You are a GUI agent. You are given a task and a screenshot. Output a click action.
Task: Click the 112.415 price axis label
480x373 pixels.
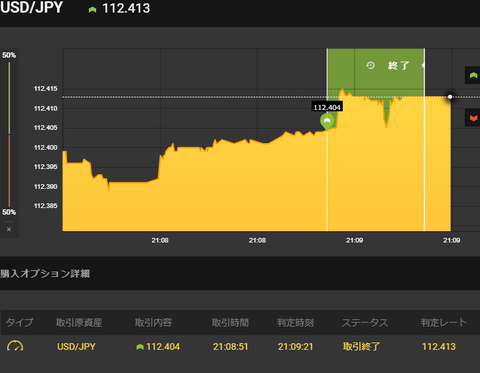(46, 89)
